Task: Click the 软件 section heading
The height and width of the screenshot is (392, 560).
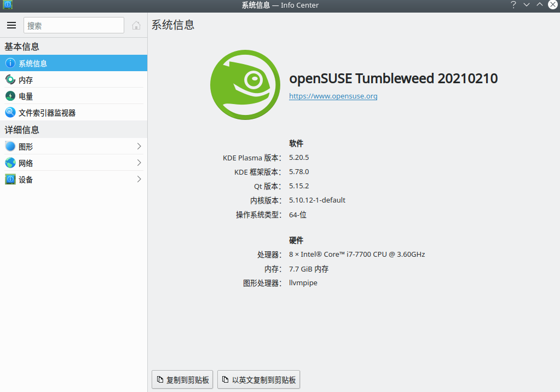Action: [296, 143]
